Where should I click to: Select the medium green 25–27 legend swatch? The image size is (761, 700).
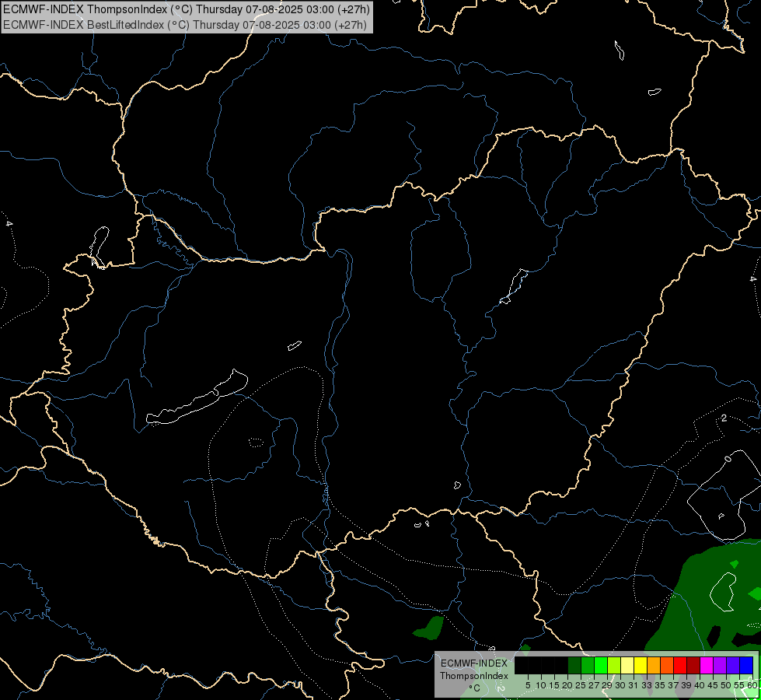(588, 665)
